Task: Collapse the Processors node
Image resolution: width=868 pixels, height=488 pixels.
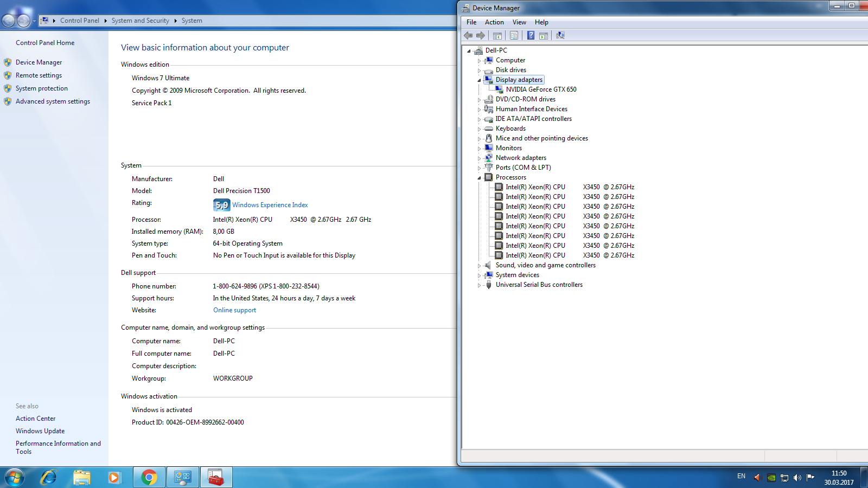Action: click(479, 178)
